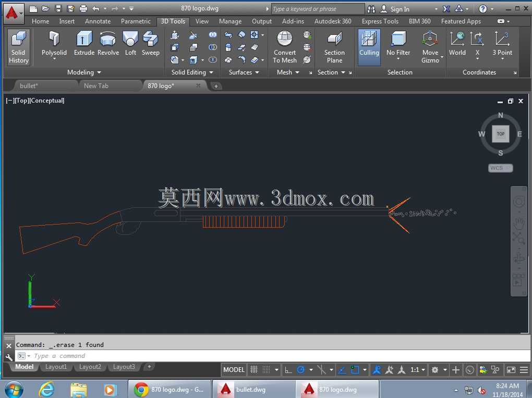The height and width of the screenshot is (398, 532).
Task: Open the Annotate ribbon tab
Action: pos(98,21)
